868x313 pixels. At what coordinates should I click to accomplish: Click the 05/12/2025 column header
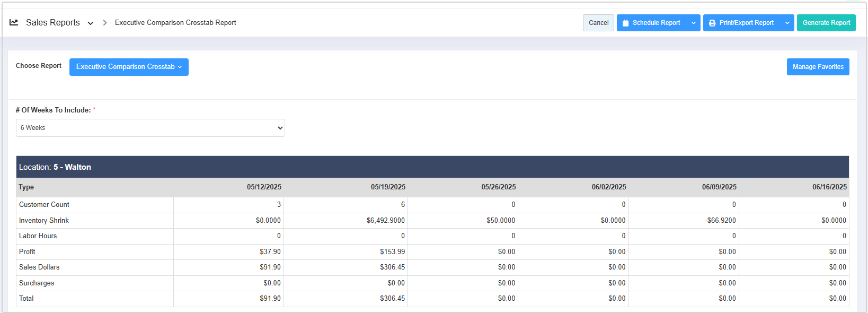(264, 187)
